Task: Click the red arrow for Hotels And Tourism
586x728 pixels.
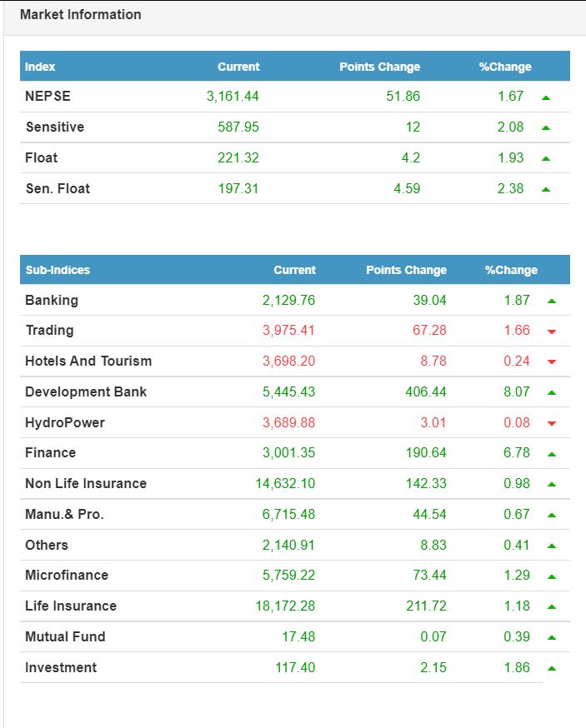Action: [x=552, y=362]
